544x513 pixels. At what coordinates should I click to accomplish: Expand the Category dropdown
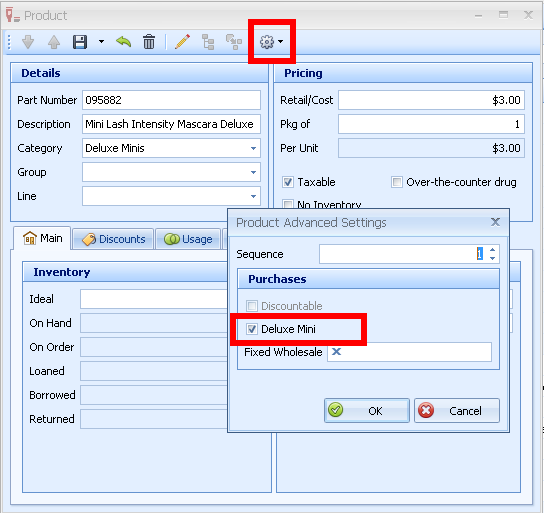(x=254, y=148)
